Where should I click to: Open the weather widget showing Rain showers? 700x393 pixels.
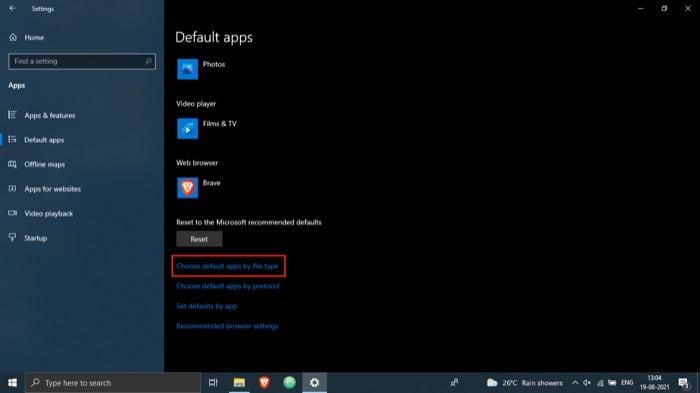coord(525,383)
